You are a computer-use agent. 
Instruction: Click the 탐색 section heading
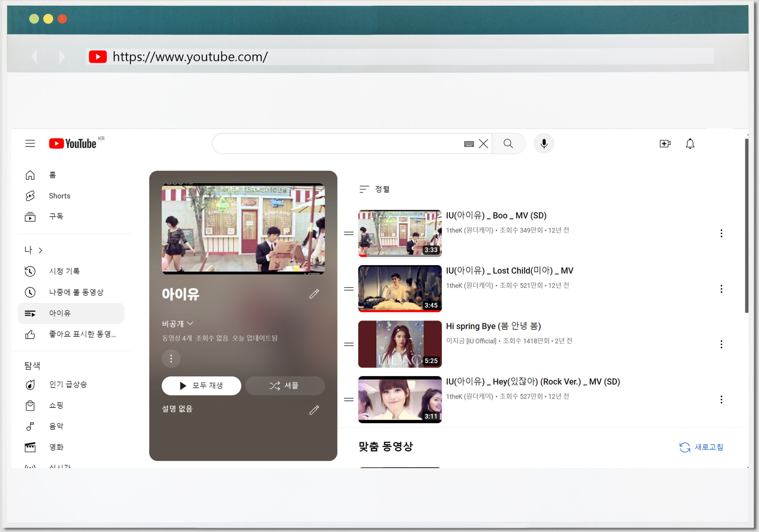[32, 365]
